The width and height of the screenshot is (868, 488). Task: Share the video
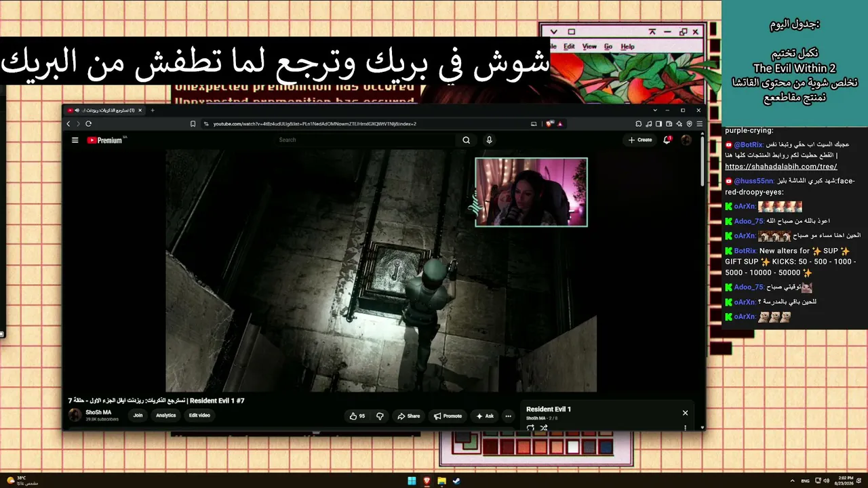pyautogui.click(x=409, y=416)
